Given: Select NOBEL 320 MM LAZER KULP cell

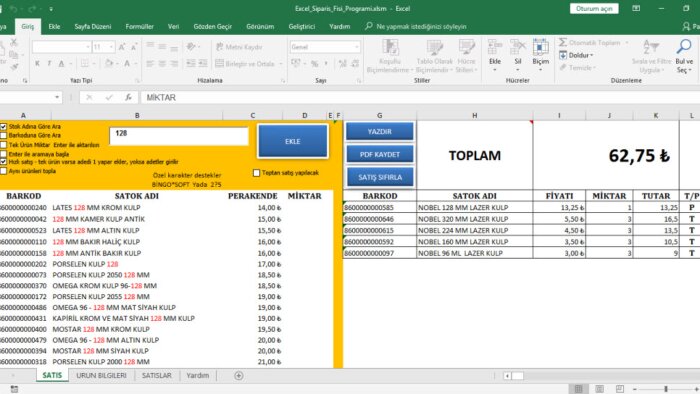Looking at the screenshot, I should 475,219.
